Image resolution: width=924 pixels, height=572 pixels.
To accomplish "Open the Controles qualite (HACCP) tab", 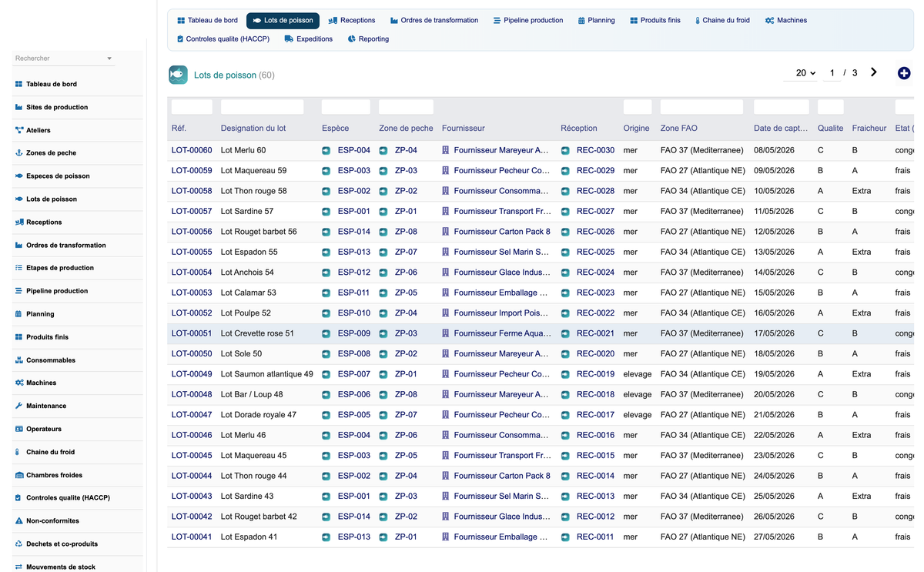I will pyautogui.click(x=223, y=39).
